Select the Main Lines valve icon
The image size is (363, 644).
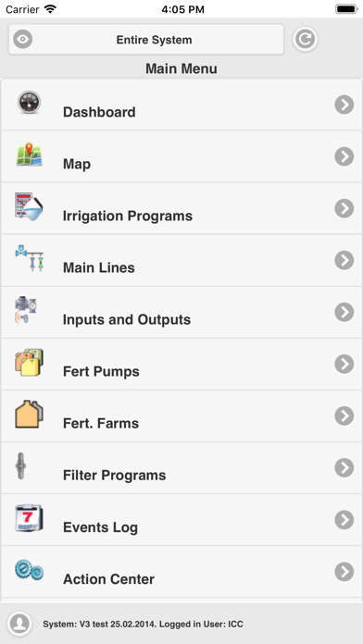point(30,258)
